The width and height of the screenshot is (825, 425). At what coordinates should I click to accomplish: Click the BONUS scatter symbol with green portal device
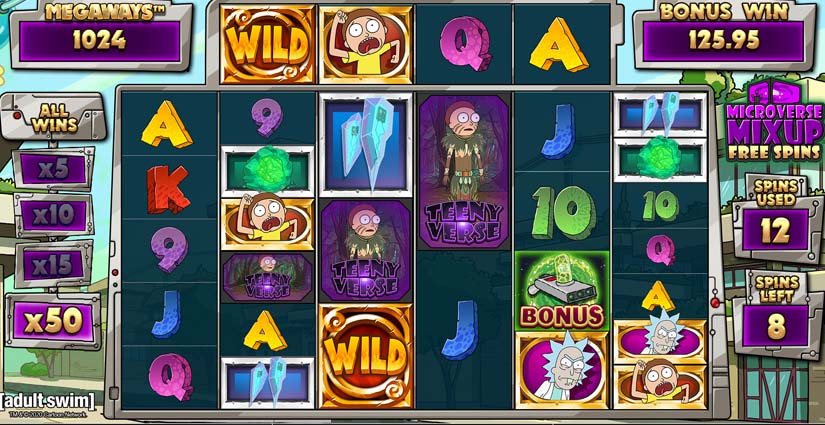click(562, 291)
